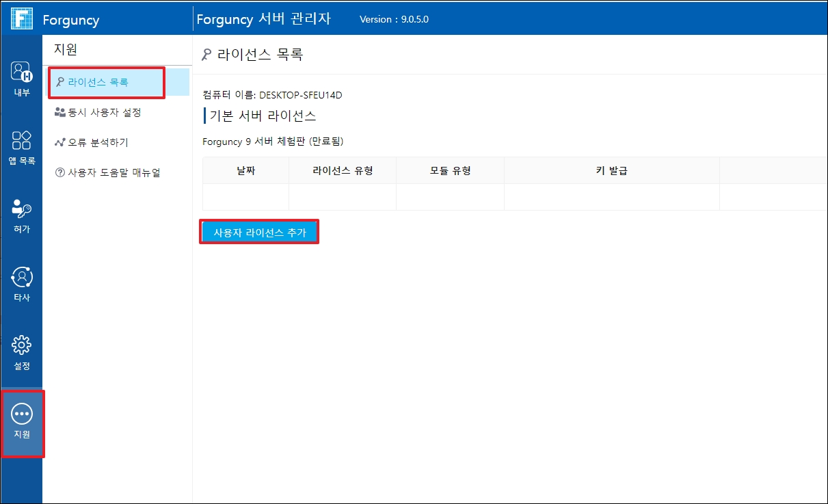Open the 내부 sidebar section
The width and height of the screenshot is (828, 504).
click(x=22, y=79)
